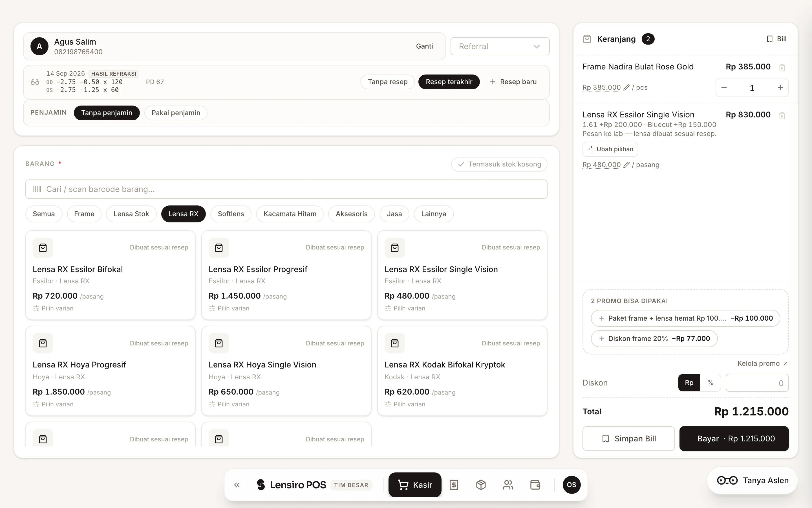The height and width of the screenshot is (508, 812).
Task: Click the Agus Salim avatar circle
Action: (x=39, y=46)
